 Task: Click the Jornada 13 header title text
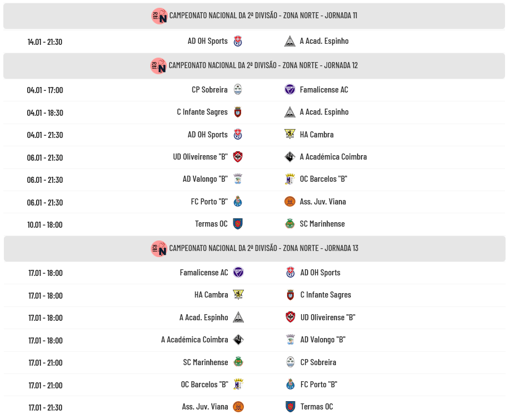pyautogui.click(x=263, y=248)
